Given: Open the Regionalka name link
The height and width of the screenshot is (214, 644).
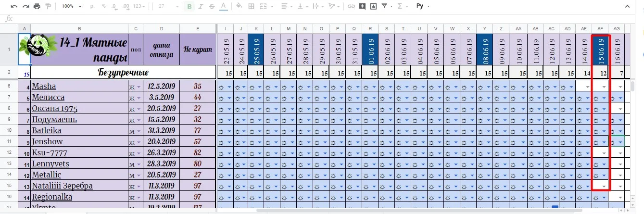Looking at the screenshot, I should 52,197.
